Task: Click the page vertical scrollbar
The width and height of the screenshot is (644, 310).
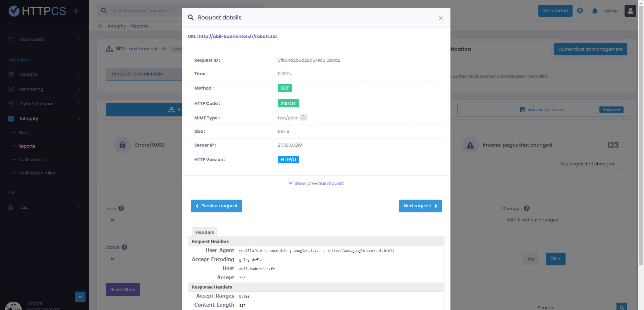Action: point(641,134)
